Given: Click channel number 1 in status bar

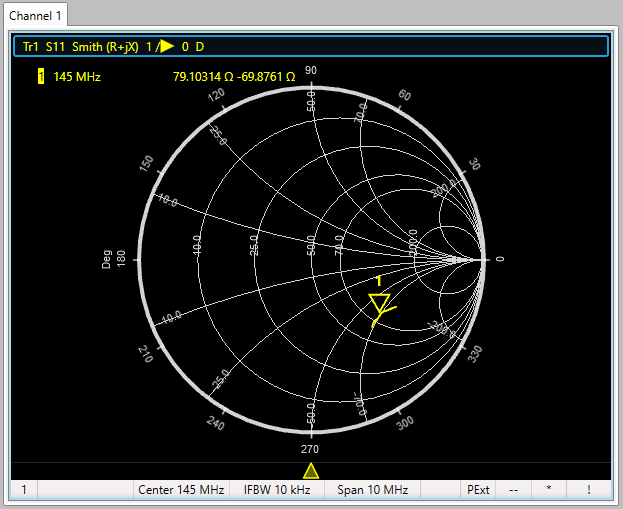Looking at the screenshot, I should click(24, 490).
